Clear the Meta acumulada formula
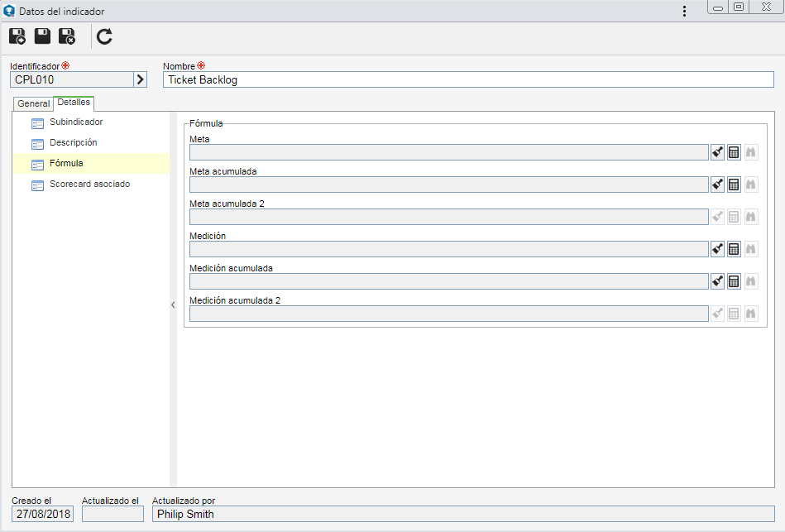785x532 pixels. click(x=717, y=185)
